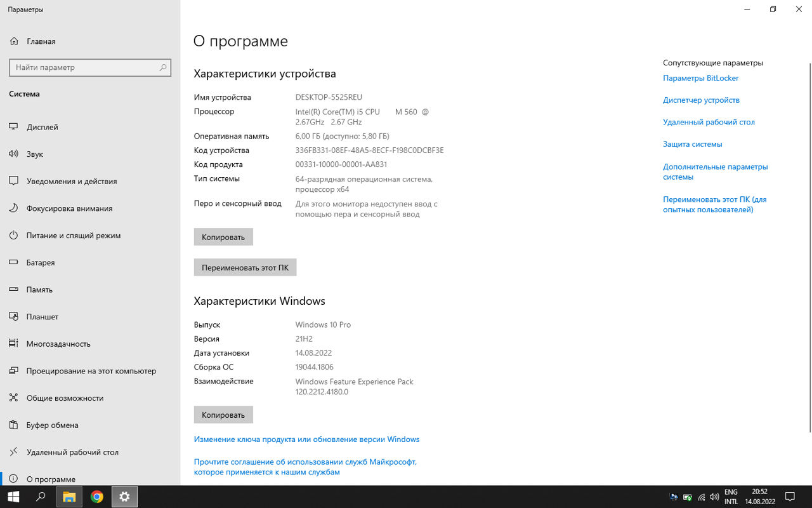Select the Батарея icon
Image resolution: width=812 pixels, height=508 pixels.
pos(13,262)
